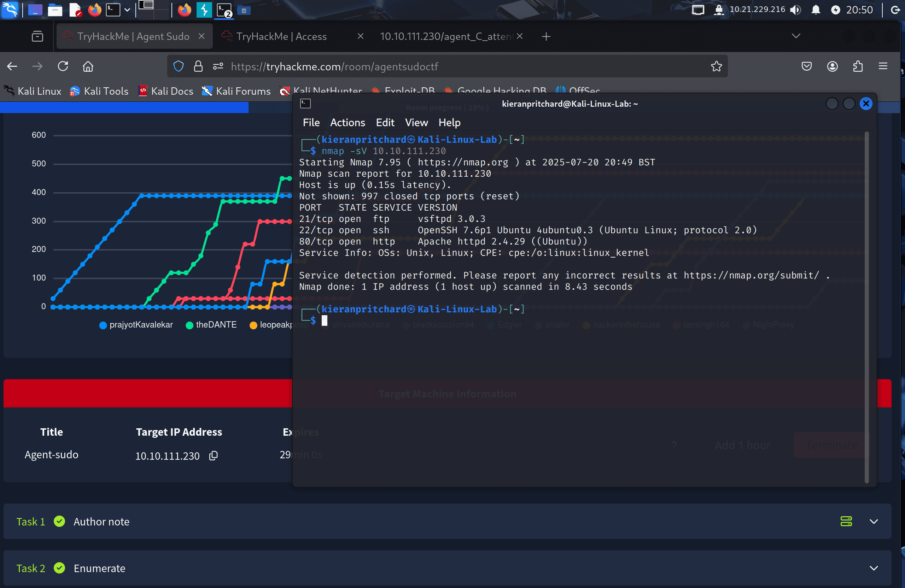Image resolution: width=905 pixels, height=588 pixels.
Task: Click the clock showing 20:50
Action: [859, 10]
